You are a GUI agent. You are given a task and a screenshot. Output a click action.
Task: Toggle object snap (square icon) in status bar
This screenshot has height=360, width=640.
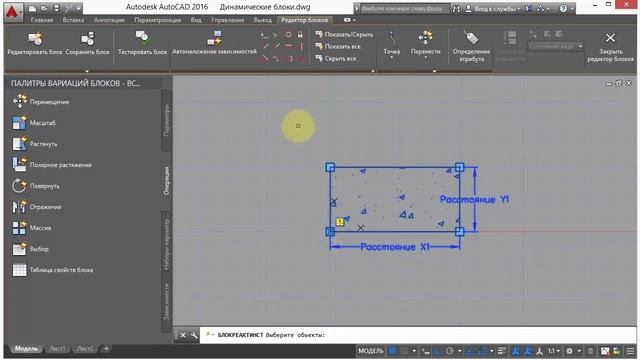click(x=482, y=351)
